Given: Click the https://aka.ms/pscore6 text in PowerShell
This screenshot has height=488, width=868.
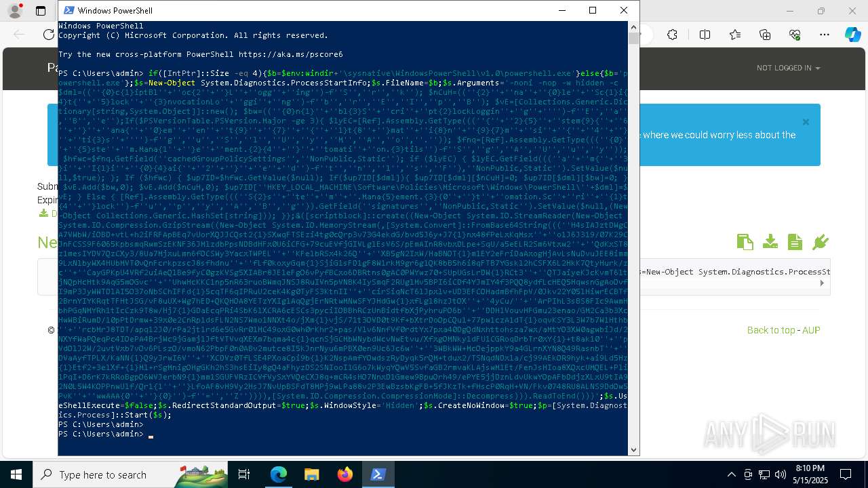Looking at the screenshot, I should click(x=291, y=54).
